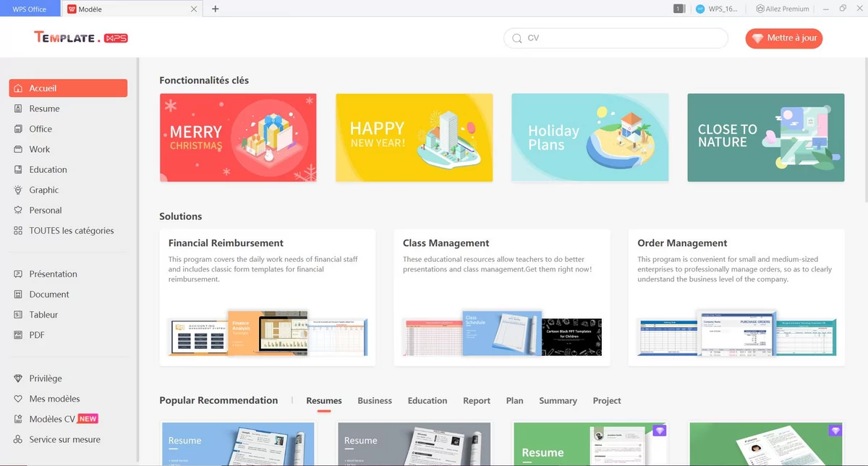This screenshot has width=868, height=466.
Task: Open Graphic lightbulb category
Action: (18, 190)
